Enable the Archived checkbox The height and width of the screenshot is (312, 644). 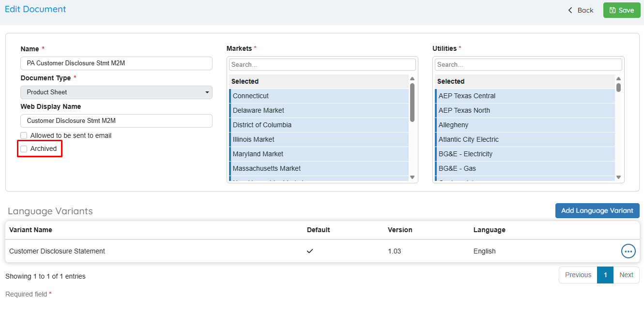coord(24,149)
